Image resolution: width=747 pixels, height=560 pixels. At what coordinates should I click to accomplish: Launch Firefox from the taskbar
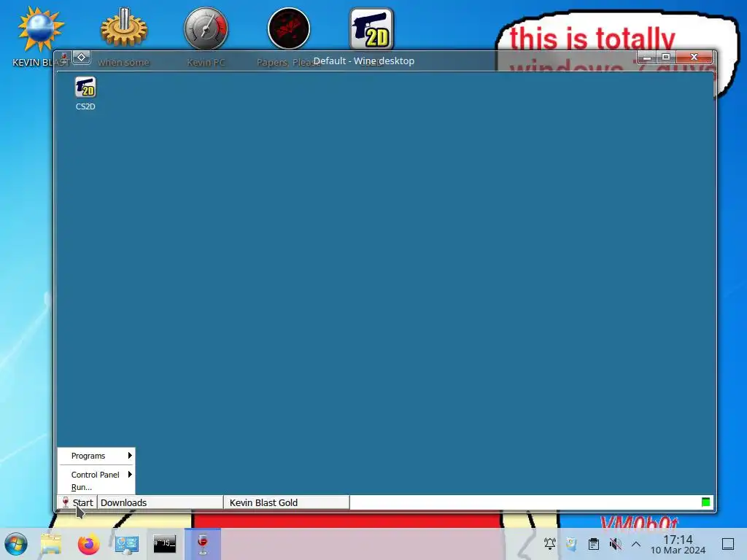coord(88,544)
